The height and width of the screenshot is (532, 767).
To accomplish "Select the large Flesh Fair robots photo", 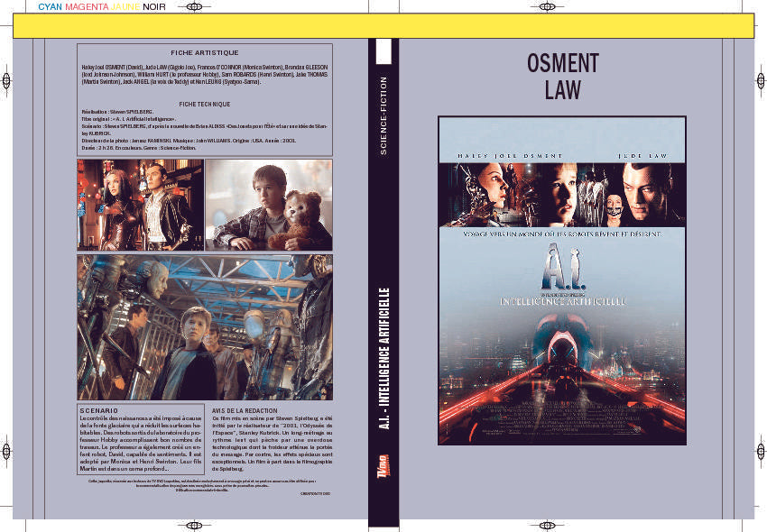I will pyautogui.click(x=205, y=327).
